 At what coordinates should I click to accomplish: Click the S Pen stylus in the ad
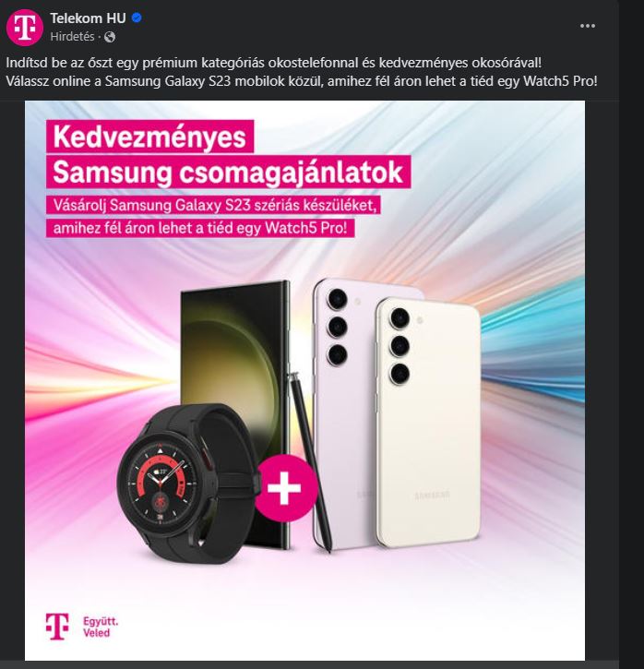point(311,462)
